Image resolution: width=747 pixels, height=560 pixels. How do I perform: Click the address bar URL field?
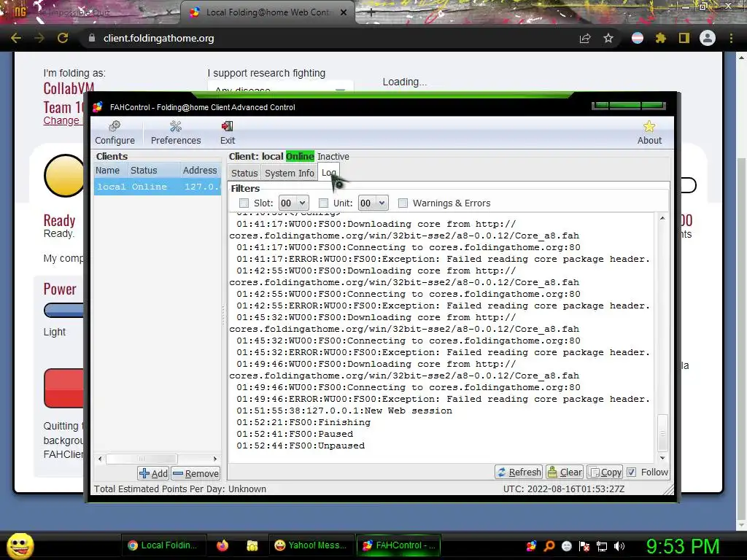click(x=329, y=38)
